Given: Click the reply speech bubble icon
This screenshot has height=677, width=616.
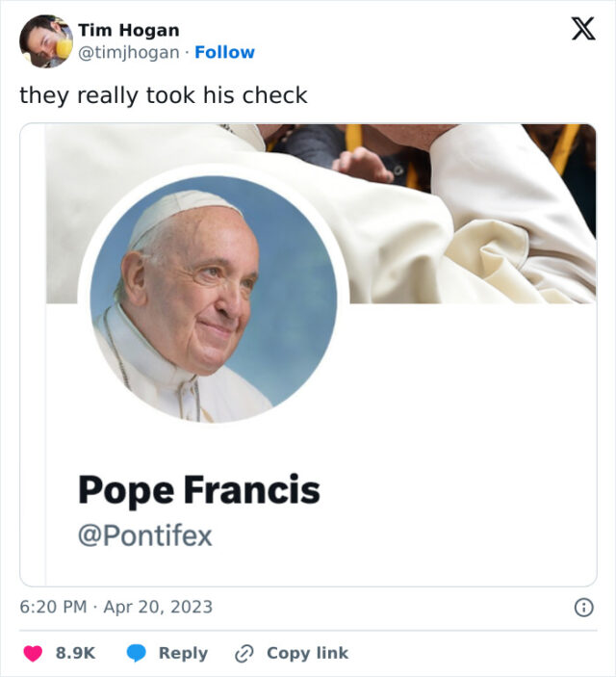Looking at the screenshot, I should (137, 653).
